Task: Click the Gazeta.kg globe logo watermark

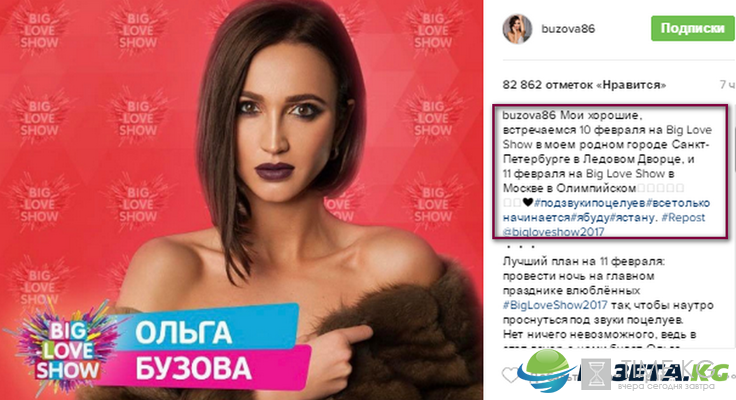Action: [546, 370]
